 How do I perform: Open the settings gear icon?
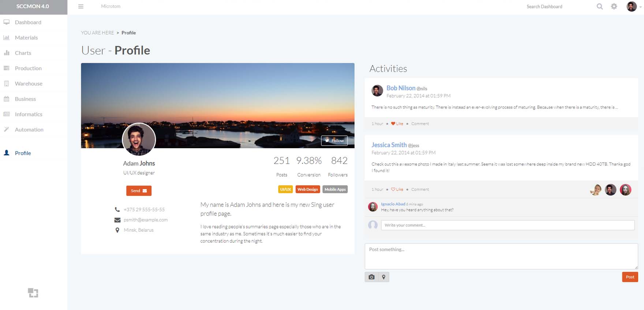pyautogui.click(x=614, y=6)
